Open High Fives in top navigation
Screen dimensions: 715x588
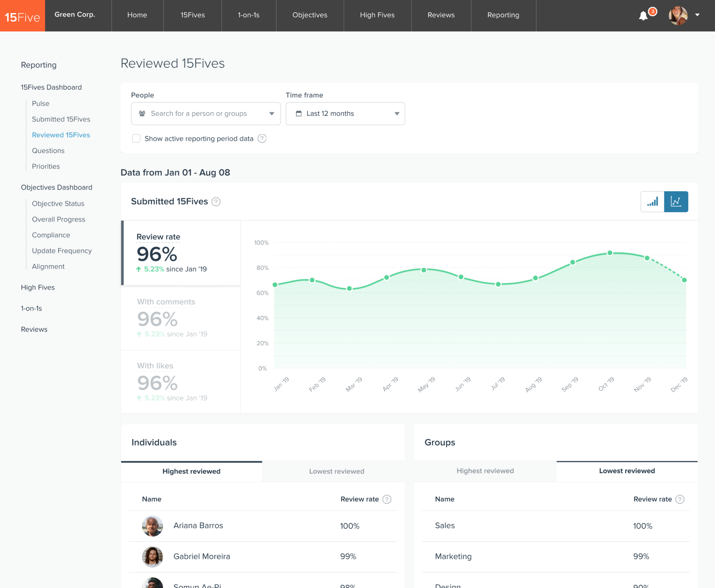coord(377,15)
